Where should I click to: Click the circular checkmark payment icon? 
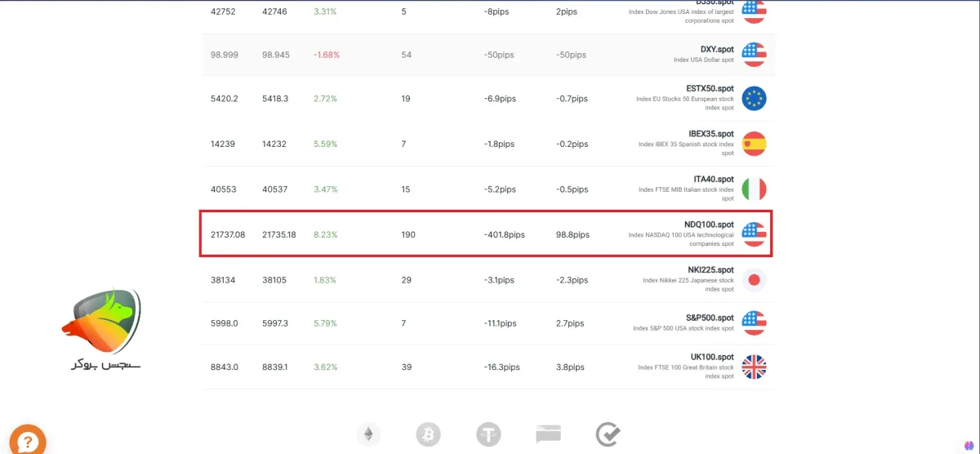click(608, 434)
